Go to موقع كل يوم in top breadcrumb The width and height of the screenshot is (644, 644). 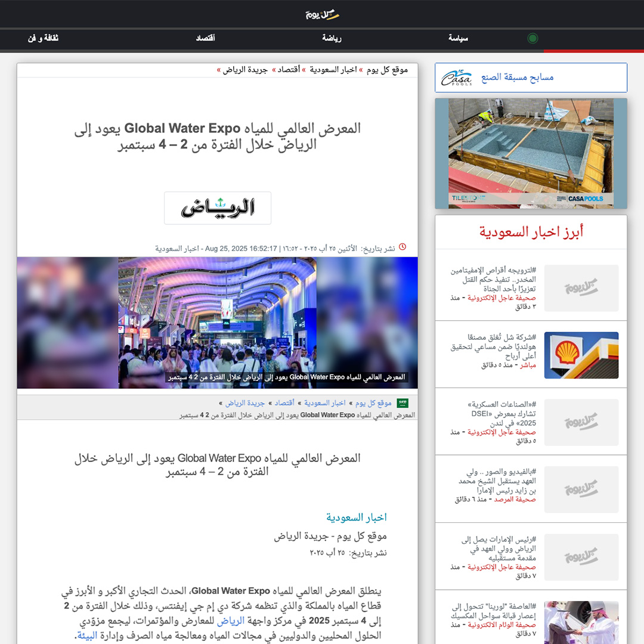click(x=388, y=70)
